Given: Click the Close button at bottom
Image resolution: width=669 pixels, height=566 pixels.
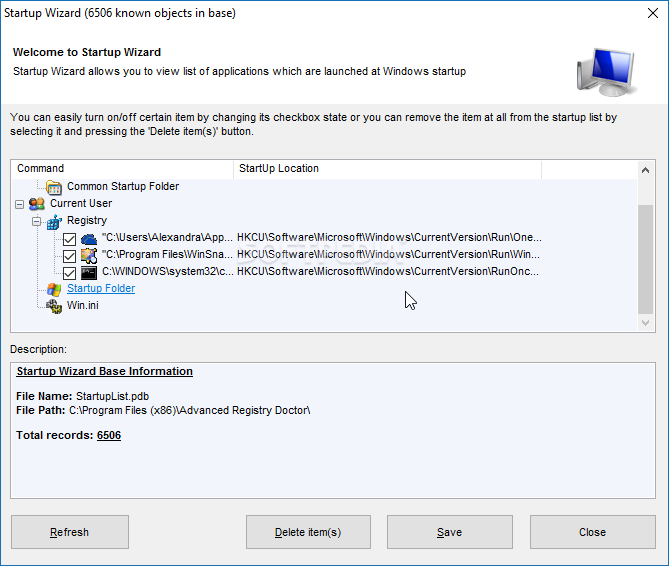Looking at the screenshot, I should [593, 532].
